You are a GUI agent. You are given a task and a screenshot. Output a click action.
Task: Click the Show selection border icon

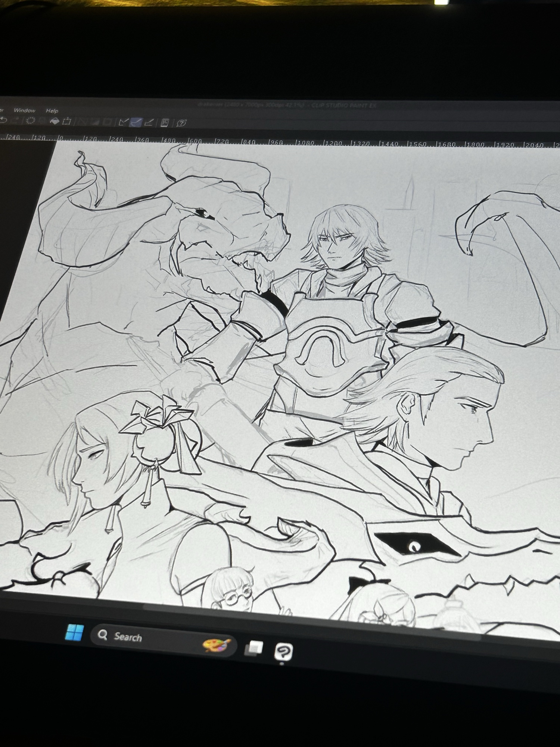pyautogui.click(x=107, y=122)
